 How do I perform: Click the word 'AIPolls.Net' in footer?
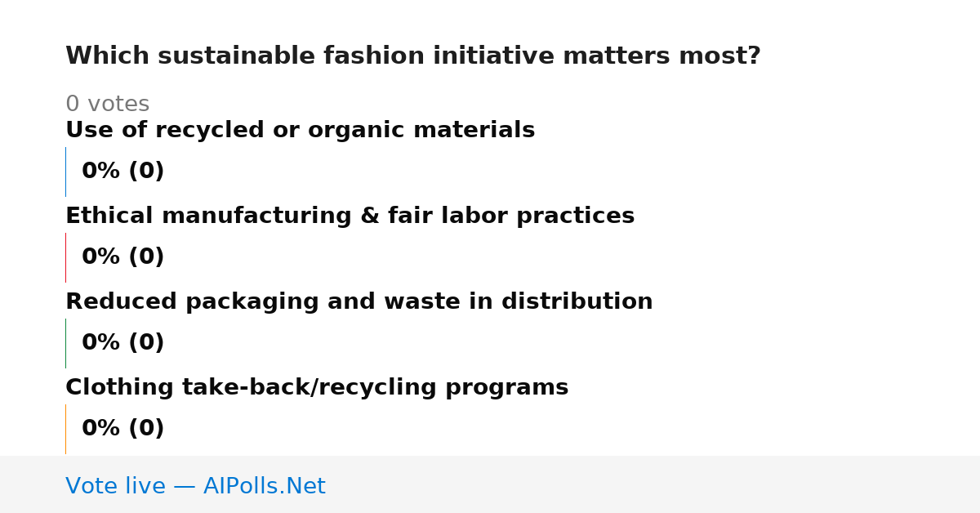(264, 486)
